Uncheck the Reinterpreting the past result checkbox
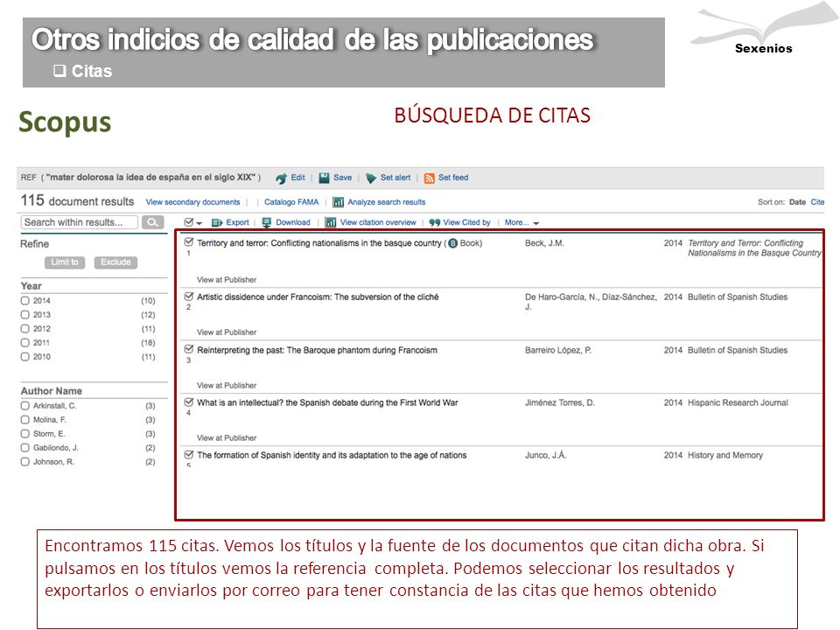Screen dimensions: 840x630 click(189, 349)
